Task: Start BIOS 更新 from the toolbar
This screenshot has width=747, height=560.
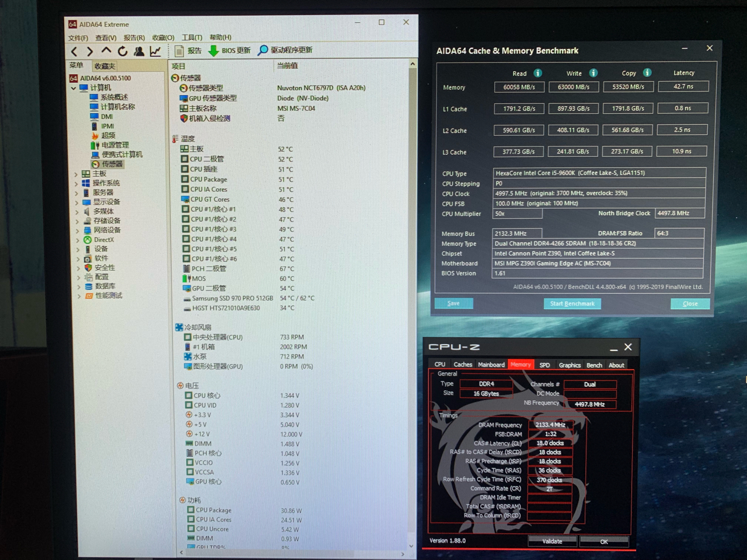Action: coord(230,51)
